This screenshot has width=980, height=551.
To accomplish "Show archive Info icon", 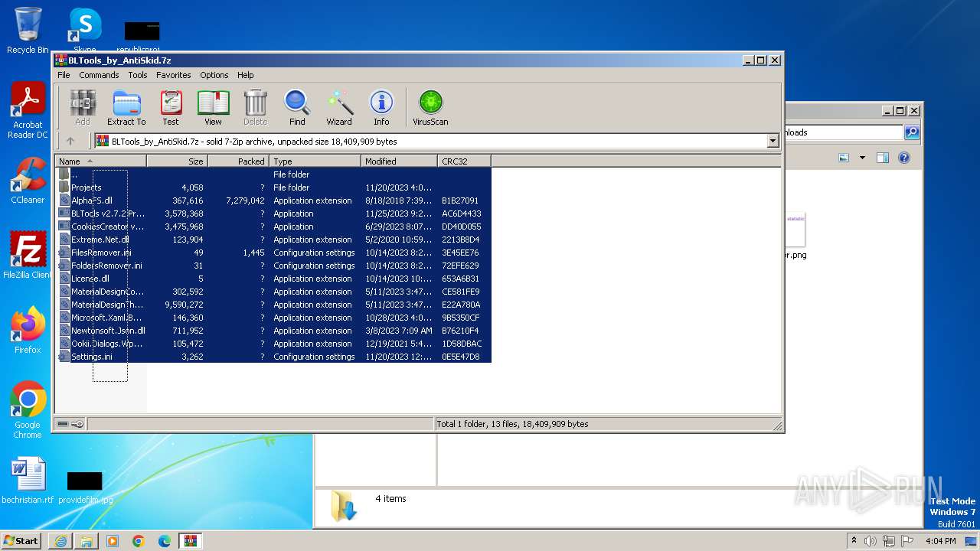I will [381, 107].
